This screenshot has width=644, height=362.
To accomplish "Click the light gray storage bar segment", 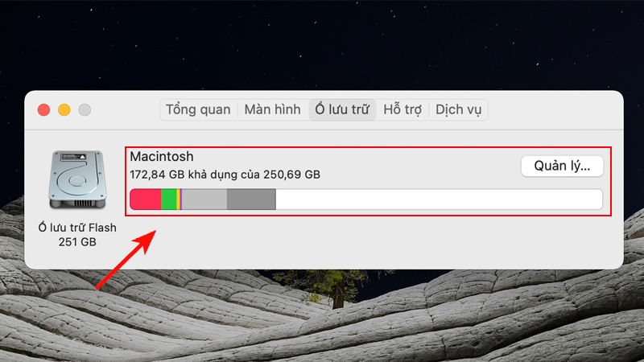I will pyautogui.click(x=204, y=200).
